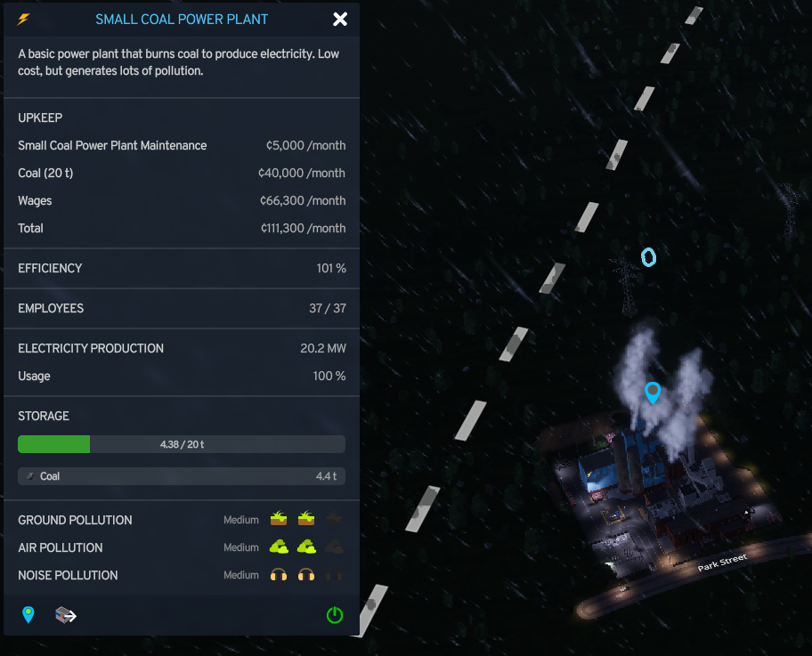Click second air pollution cloud icon
Viewport: 812px width, 656px height.
coord(306,547)
